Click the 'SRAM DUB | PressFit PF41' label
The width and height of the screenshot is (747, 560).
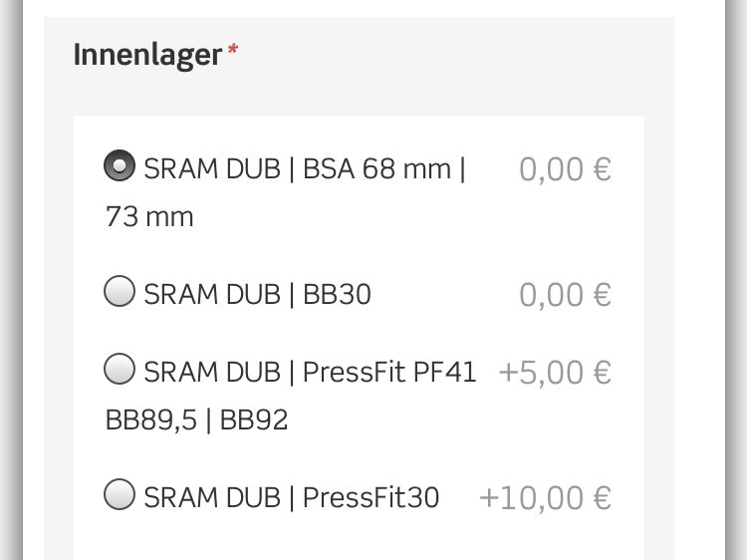(310, 373)
